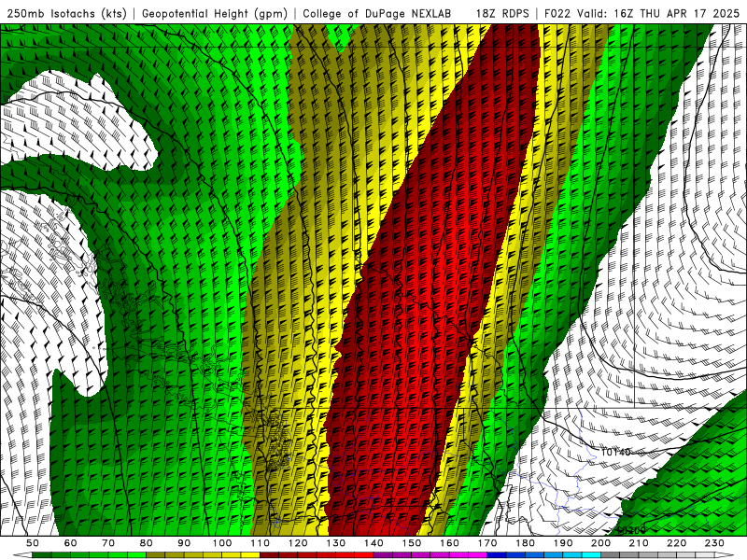Viewport: 747px width, 560px height.
Task: Click the 190 knot color scale label
Action: [563, 543]
